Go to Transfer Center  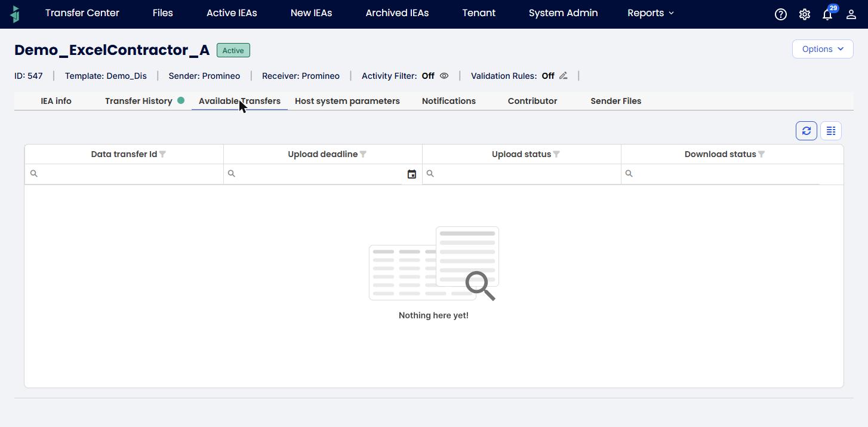[x=82, y=13]
